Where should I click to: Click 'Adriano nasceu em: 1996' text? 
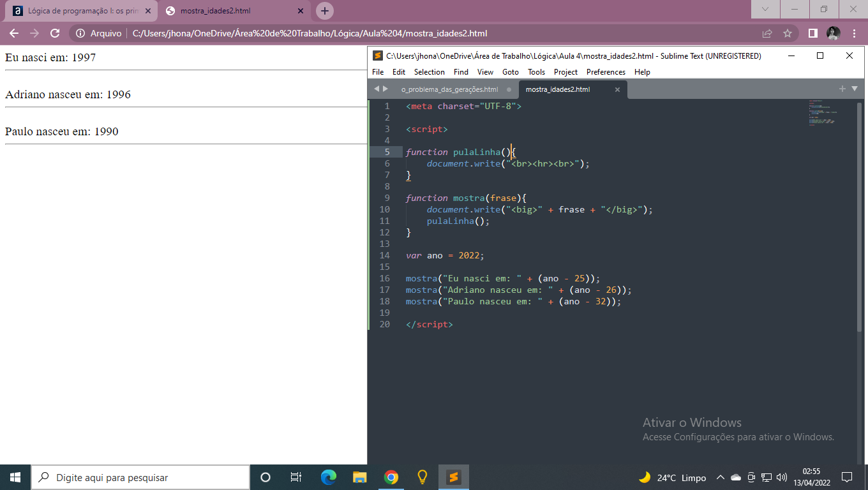68,94
